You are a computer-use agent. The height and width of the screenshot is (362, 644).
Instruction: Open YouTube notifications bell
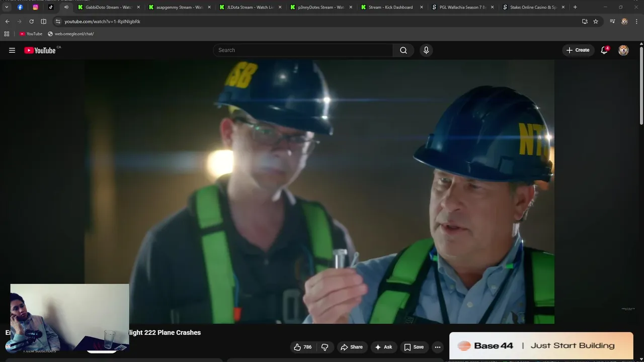(x=604, y=50)
